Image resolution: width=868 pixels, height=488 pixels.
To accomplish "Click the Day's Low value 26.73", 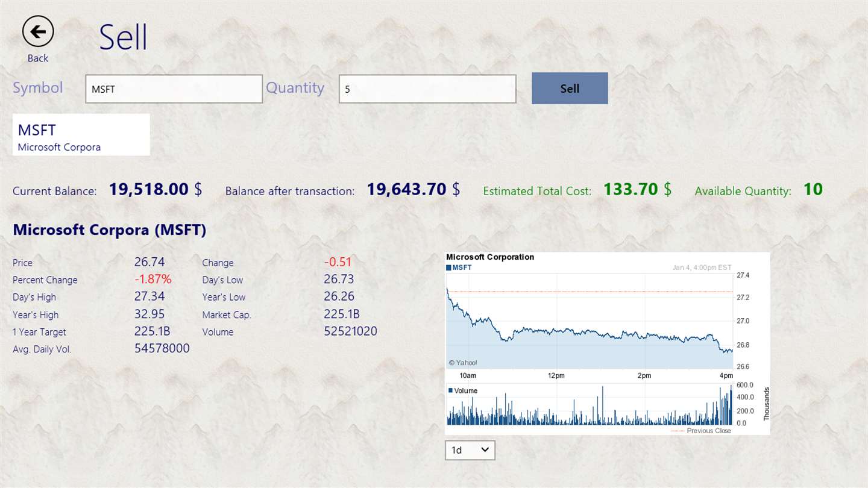I will (339, 279).
